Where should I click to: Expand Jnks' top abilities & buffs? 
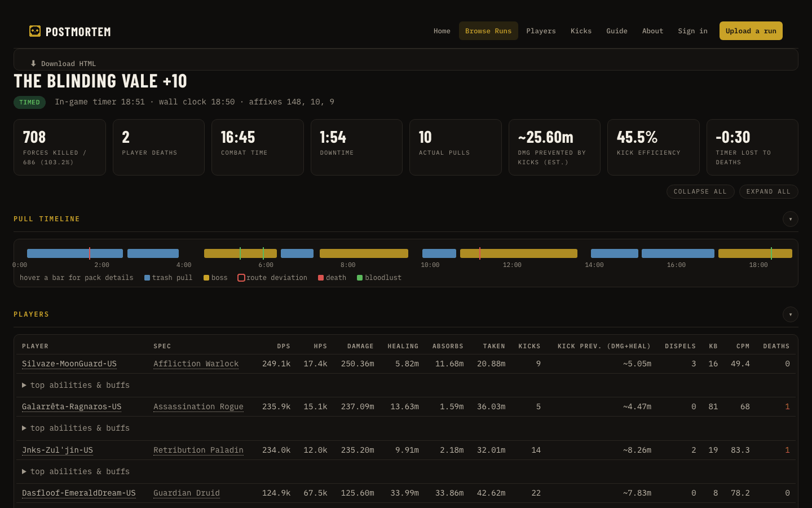click(76, 471)
